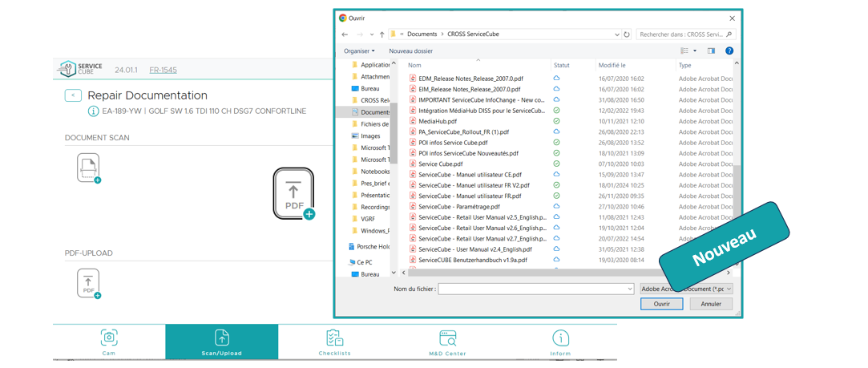This screenshot has width=868, height=368.
Task: Select PA_ServiceCube_Rollout_FR (1).pdf
Action: pyautogui.click(x=463, y=131)
